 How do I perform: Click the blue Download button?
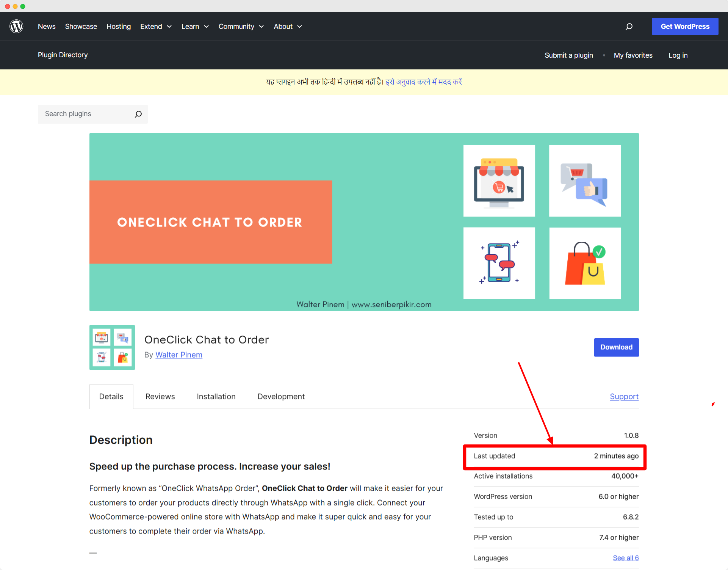617,347
